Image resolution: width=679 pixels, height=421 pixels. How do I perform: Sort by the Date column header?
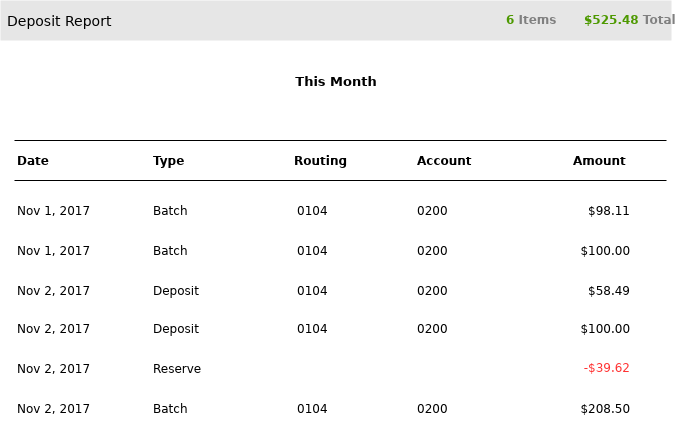[33, 161]
